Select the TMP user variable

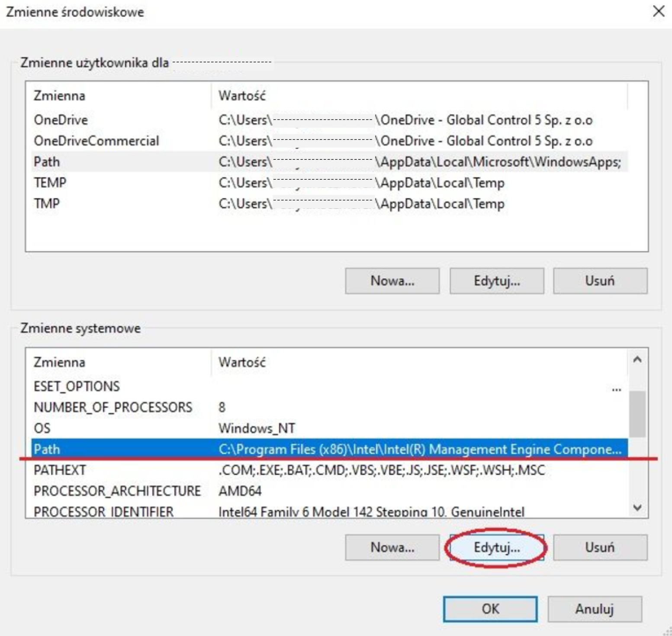47,203
